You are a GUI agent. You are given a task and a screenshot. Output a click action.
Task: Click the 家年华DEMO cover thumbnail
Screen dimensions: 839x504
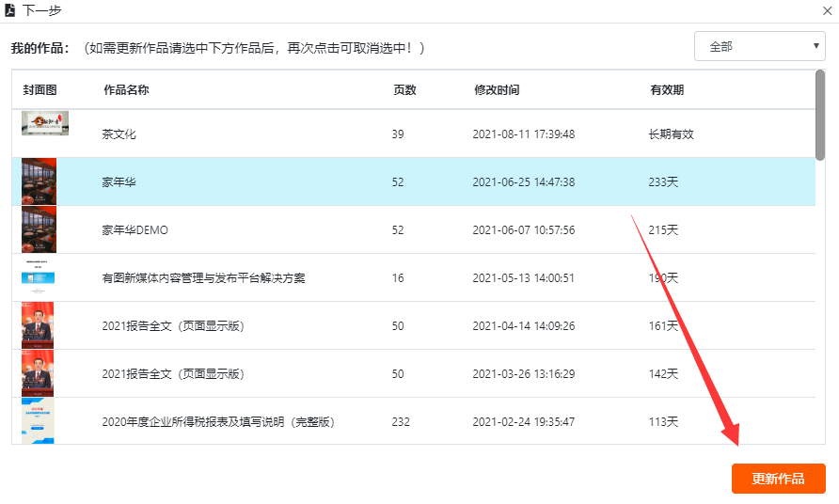tap(39, 229)
